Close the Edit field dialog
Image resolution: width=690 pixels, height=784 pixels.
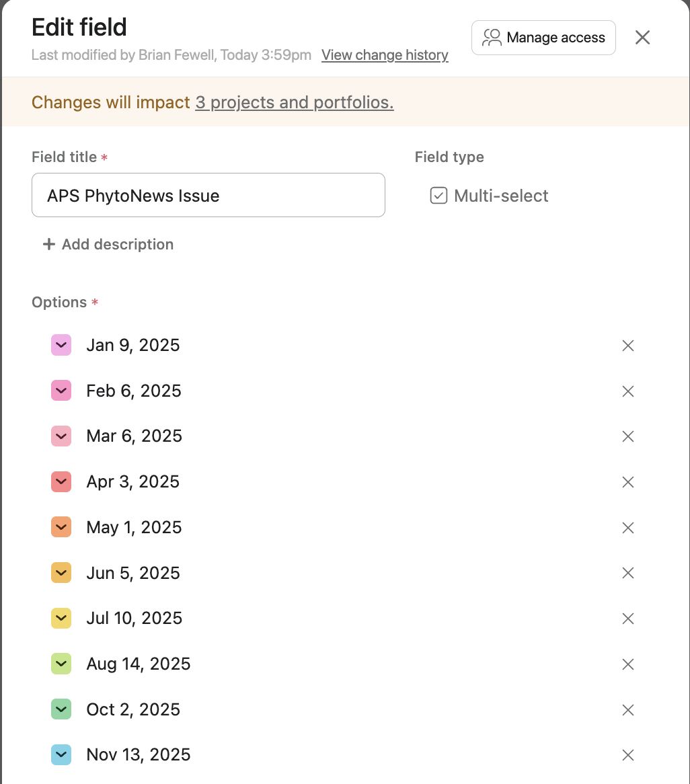coord(642,38)
